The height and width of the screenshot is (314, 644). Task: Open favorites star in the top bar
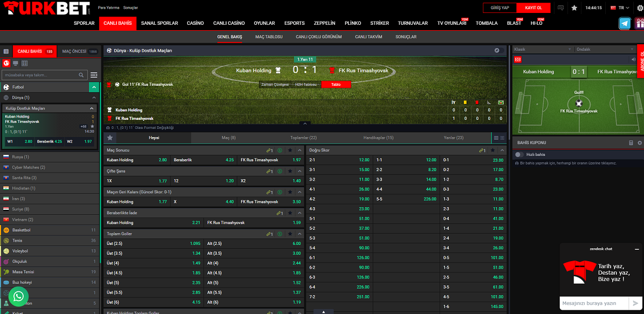coord(574,8)
